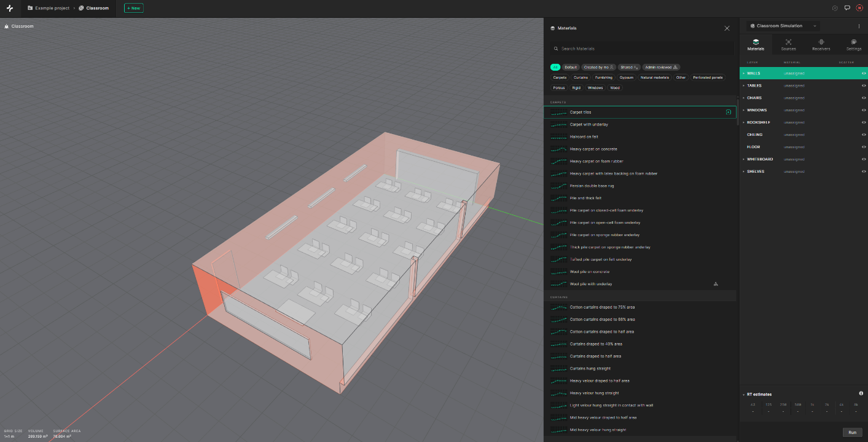Toggle the Default filter chip
The width and height of the screenshot is (868, 442).
click(571, 67)
